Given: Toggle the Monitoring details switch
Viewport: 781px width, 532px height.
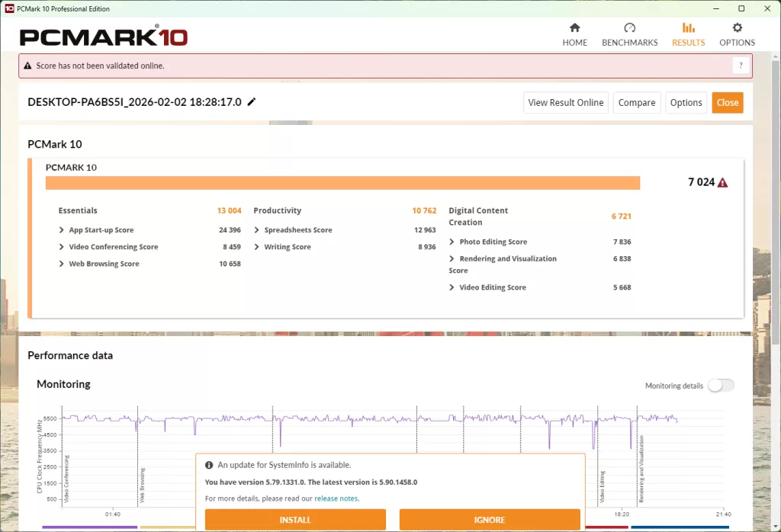Looking at the screenshot, I should pyautogui.click(x=720, y=386).
